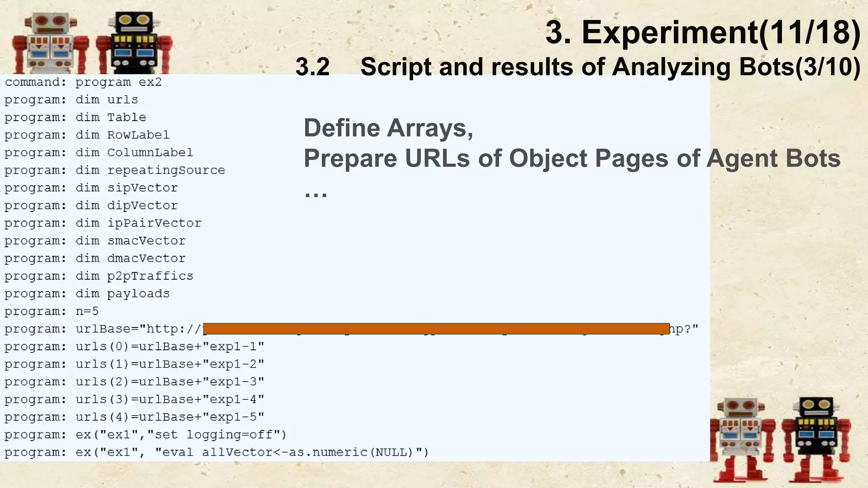Click the line urls(3)=urlBase+"exp1-4"
Image resolution: width=868 pixels, height=488 pixels.
click(134, 400)
